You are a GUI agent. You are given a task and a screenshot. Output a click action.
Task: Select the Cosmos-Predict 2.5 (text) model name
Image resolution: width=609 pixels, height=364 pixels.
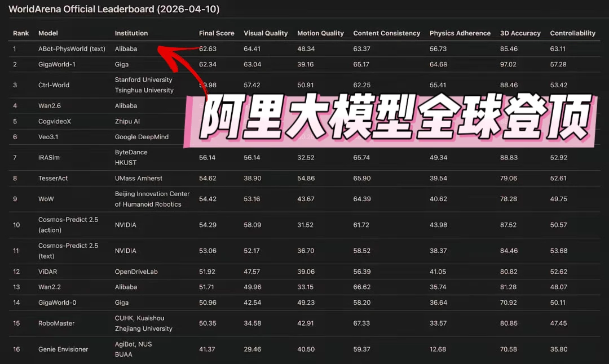pyautogui.click(x=68, y=251)
